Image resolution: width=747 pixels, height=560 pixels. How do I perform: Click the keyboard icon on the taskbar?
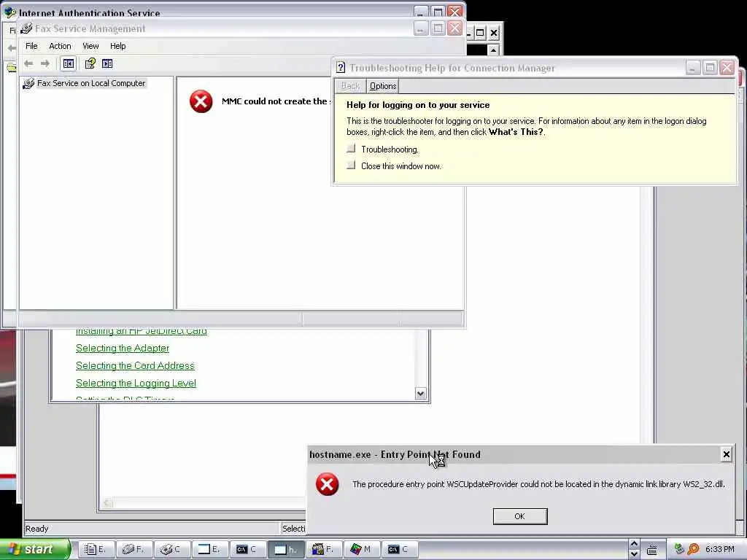coord(652,550)
